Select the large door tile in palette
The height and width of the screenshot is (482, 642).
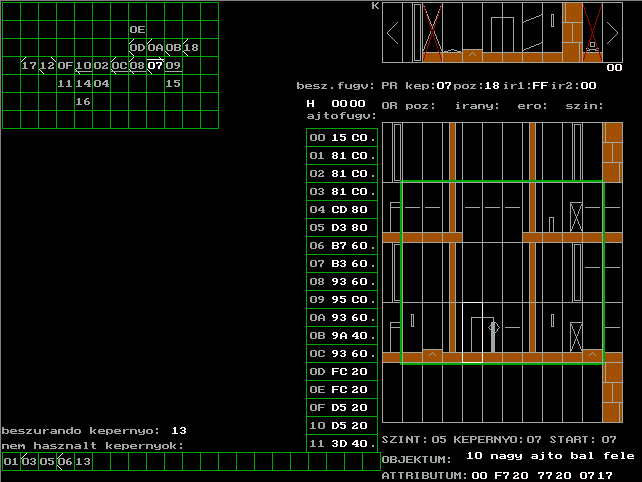(x=503, y=32)
